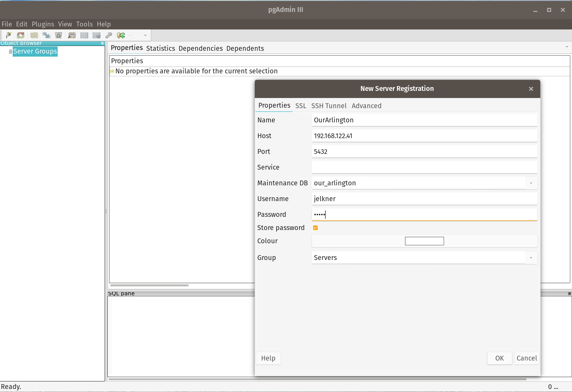Image resolution: width=572 pixels, height=392 pixels.
Task: Click the Refresh object toolbar icon
Action: (x=21, y=35)
